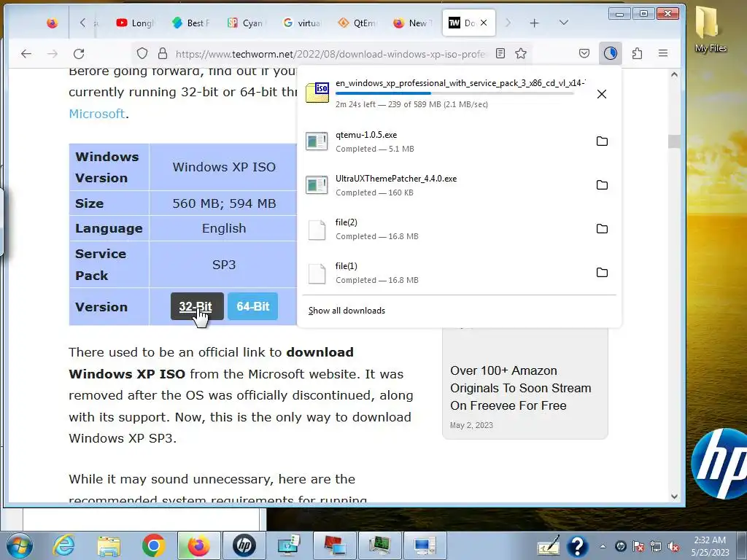747x560 pixels.
Task: Click the qtemu-1.0.5.exe file icon
Action: tap(317, 141)
